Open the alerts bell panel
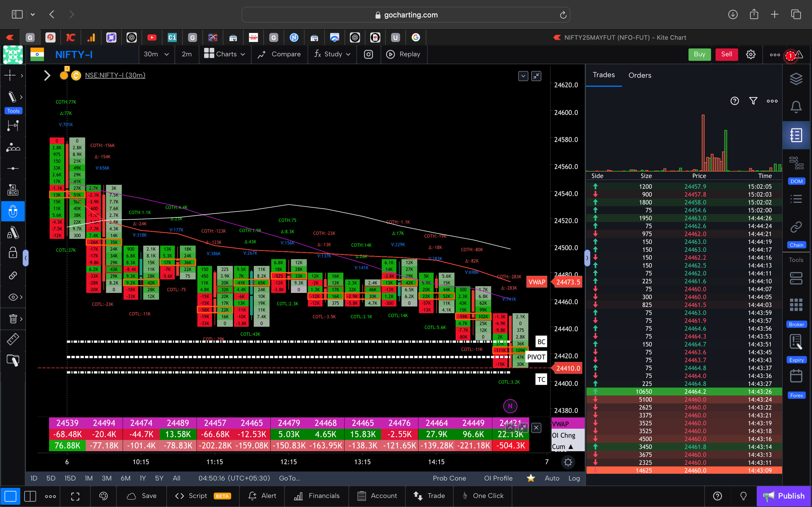This screenshot has height=507, width=812. coord(797,106)
